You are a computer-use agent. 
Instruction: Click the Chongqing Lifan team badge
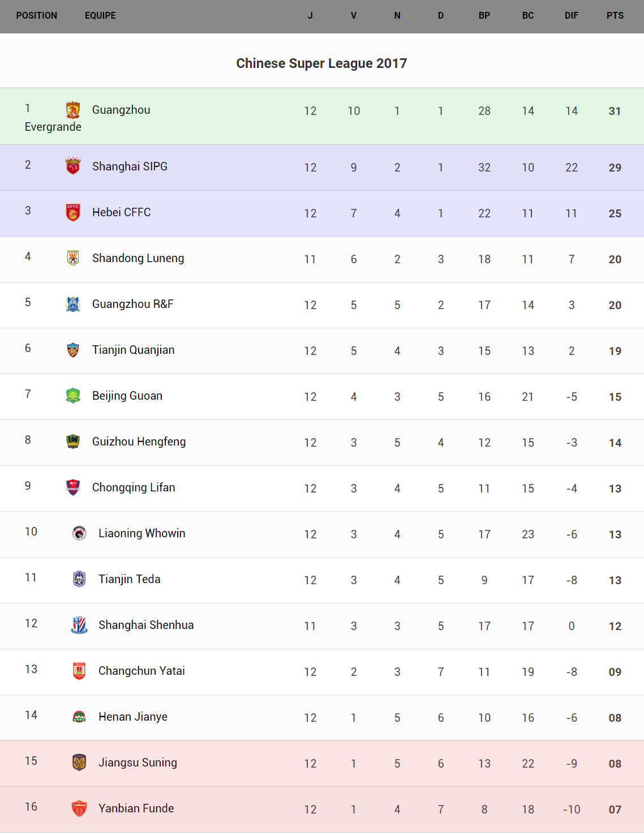coord(73,487)
